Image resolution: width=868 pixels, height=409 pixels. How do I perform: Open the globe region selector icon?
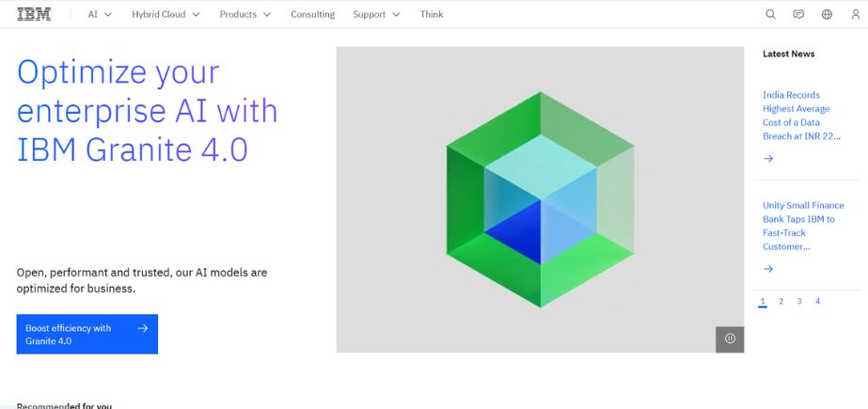[x=827, y=14]
